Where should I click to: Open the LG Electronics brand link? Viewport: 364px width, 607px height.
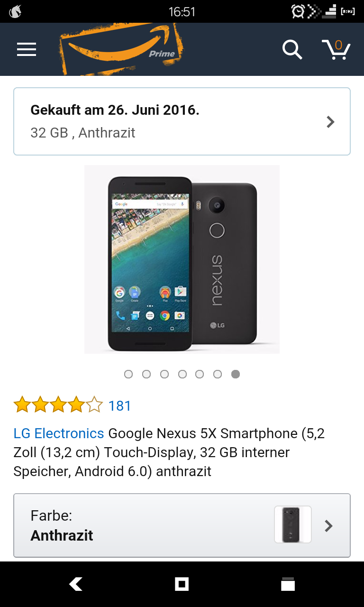tap(59, 433)
